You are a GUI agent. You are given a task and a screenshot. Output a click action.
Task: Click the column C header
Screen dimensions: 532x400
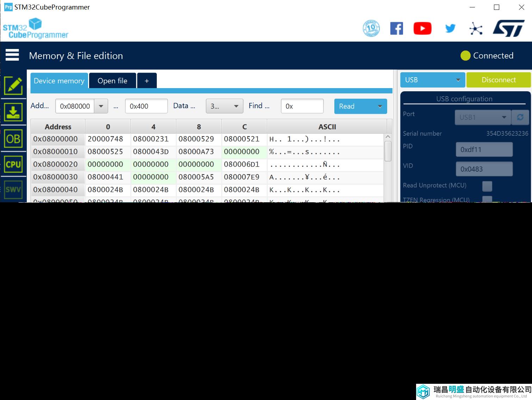(244, 127)
